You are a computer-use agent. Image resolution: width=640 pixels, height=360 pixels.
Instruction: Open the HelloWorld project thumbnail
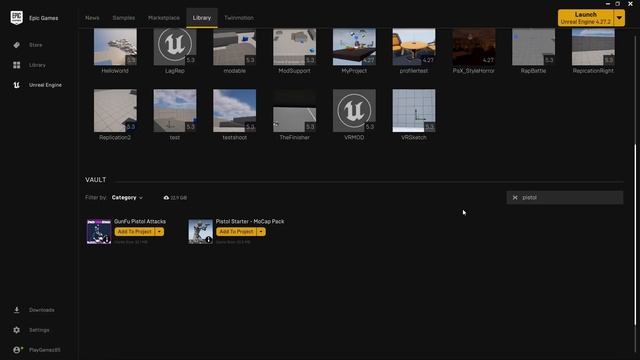tap(115, 47)
